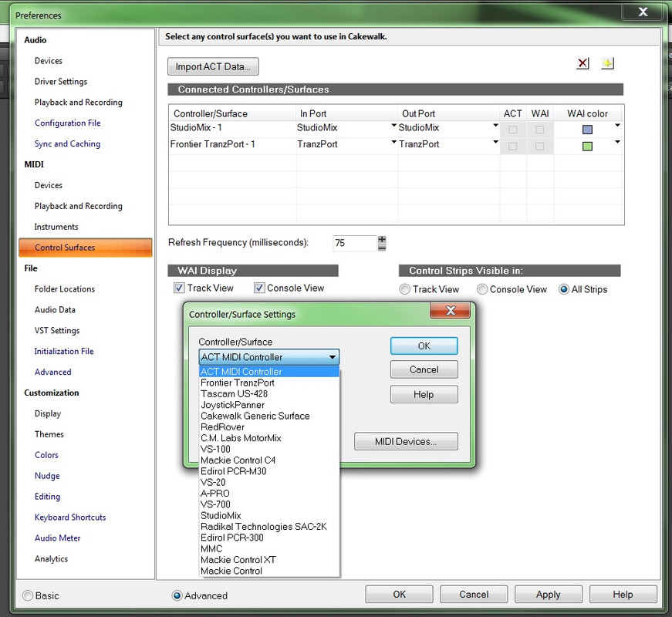The image size is (672, 617).
Task: Select Track View under Control Strips Visible
Action: tap(404, 290)
